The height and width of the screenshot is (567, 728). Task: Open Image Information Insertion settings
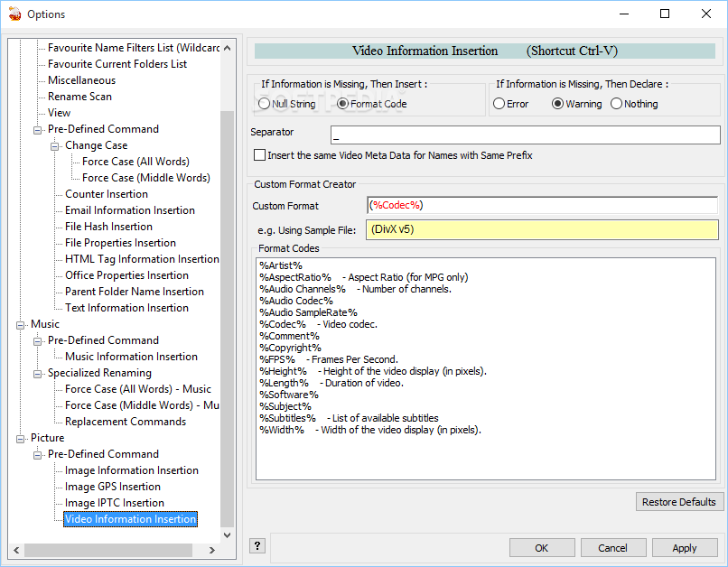(132, 470)
